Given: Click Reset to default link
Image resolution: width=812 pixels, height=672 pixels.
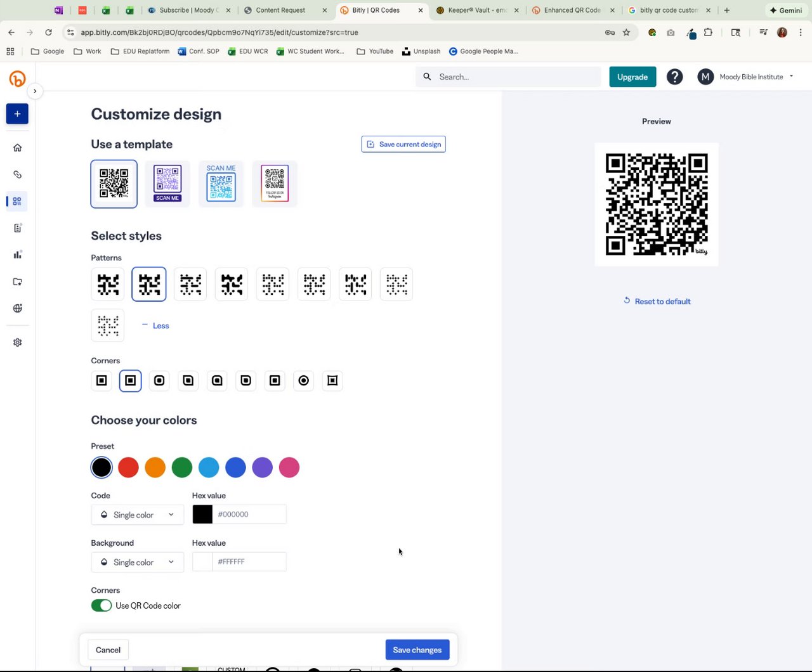Looking at the screenshot, I should [657, 301].
